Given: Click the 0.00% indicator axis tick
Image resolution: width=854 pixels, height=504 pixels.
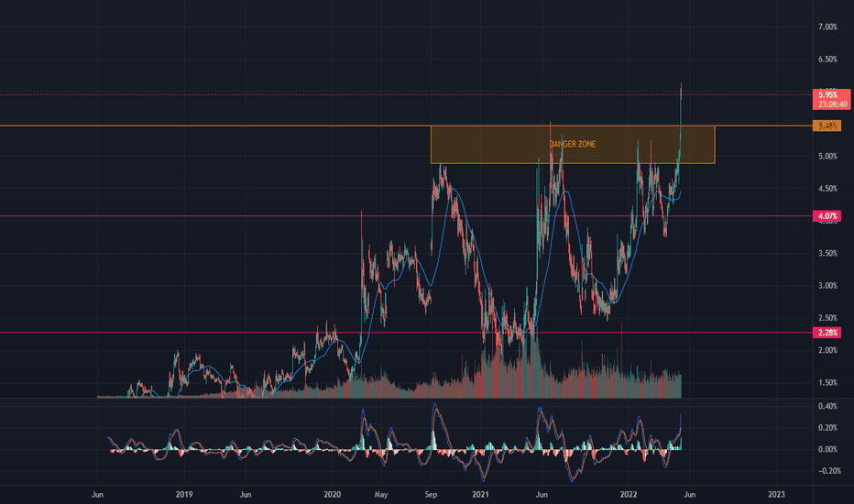Looking at the screenshot, I should point(827,449).
